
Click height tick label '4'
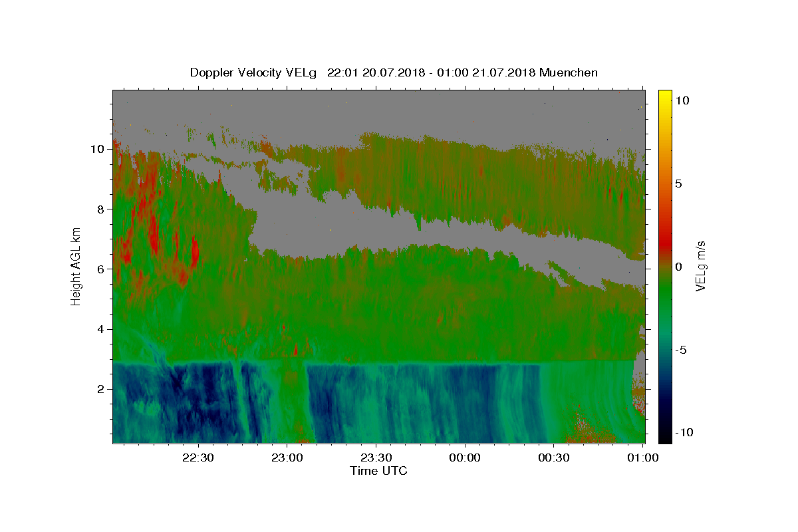101,329
